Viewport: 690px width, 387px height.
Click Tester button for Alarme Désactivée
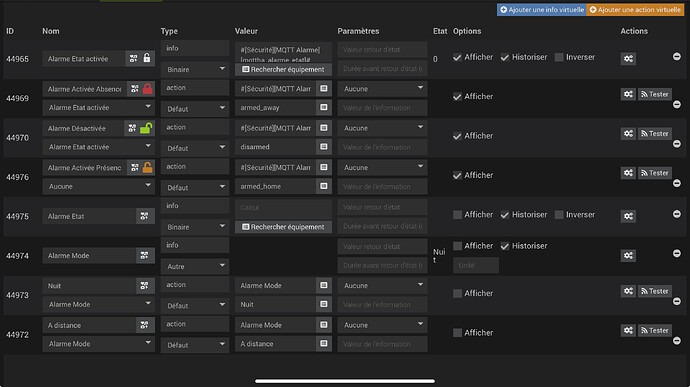pos(655,133)
